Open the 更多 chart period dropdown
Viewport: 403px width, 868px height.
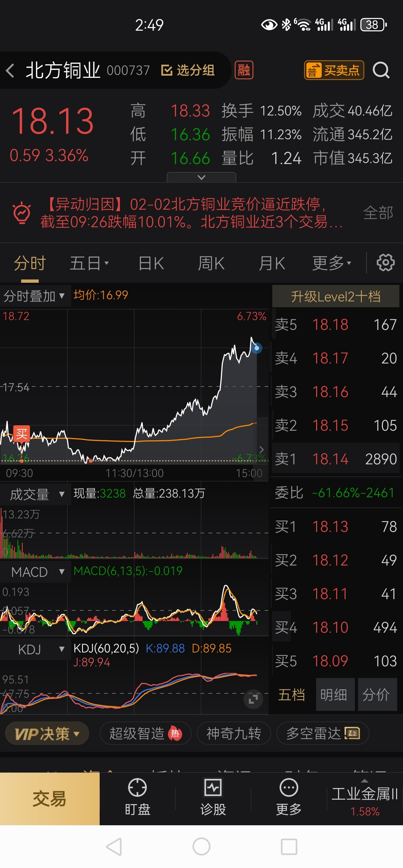click(x=331, y=263)
